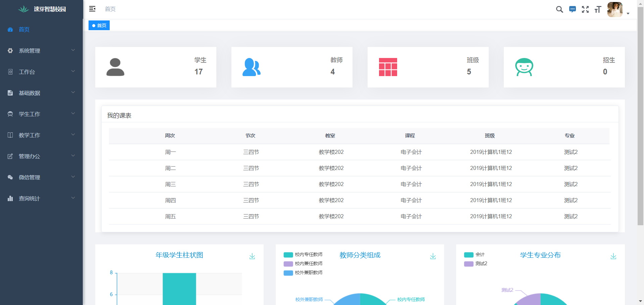Click 2019计算机1班12 in the 周二 row
The height and width of the screenshot is (305, 644).
[x=491, y=168]
